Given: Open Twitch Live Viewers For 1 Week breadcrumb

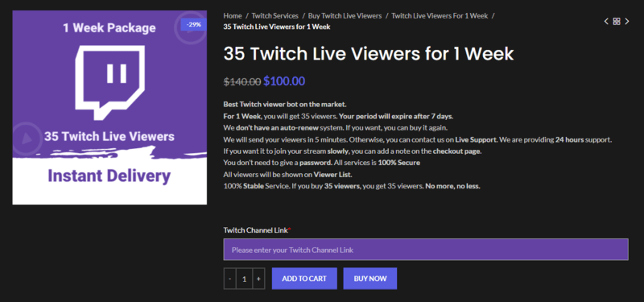Looking at the screenshot, I should click(x=440, y=16).
